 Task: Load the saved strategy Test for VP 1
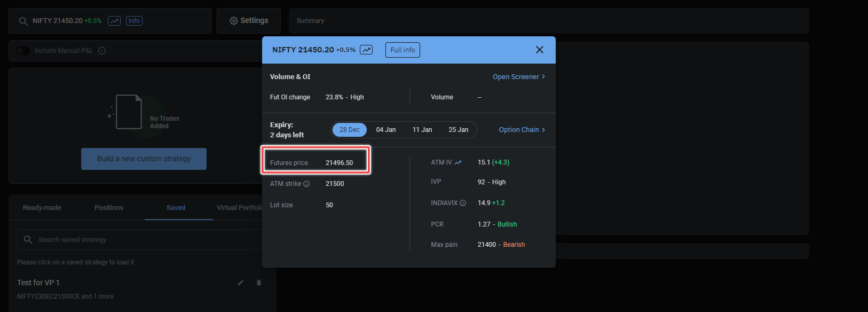[38, 283]
